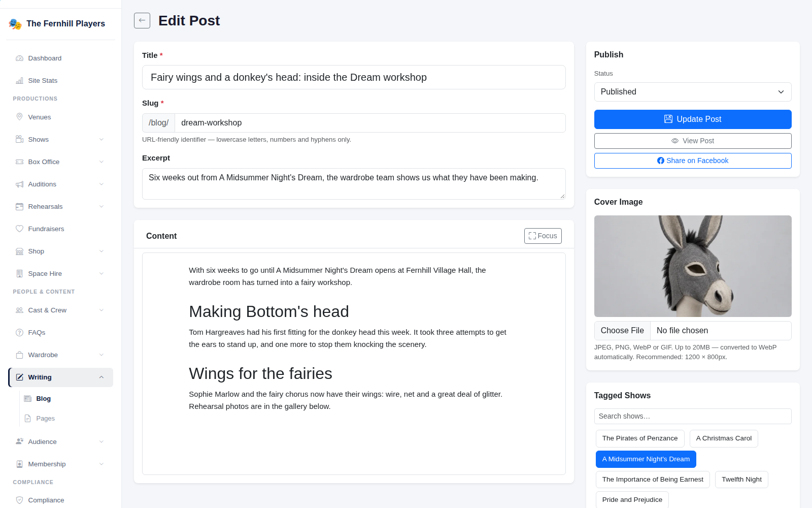
Task: Click the Rehearsals calendar icon
Action: 19,207
